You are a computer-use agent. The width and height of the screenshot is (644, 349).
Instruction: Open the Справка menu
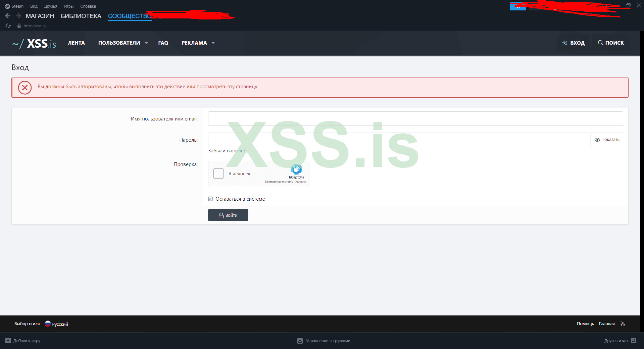point(88,6)
